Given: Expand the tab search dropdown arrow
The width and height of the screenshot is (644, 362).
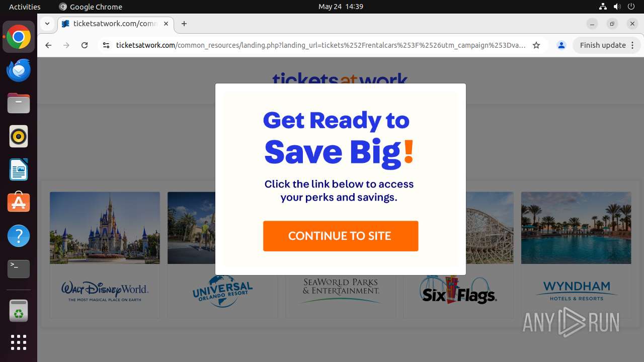Looking at the screenshot, I should 47,24.
